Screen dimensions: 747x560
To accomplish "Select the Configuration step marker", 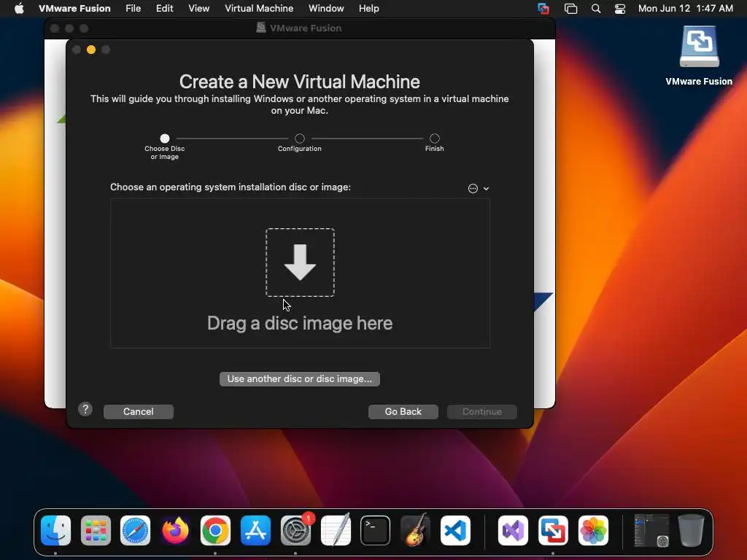I will (x=300, y=139).
